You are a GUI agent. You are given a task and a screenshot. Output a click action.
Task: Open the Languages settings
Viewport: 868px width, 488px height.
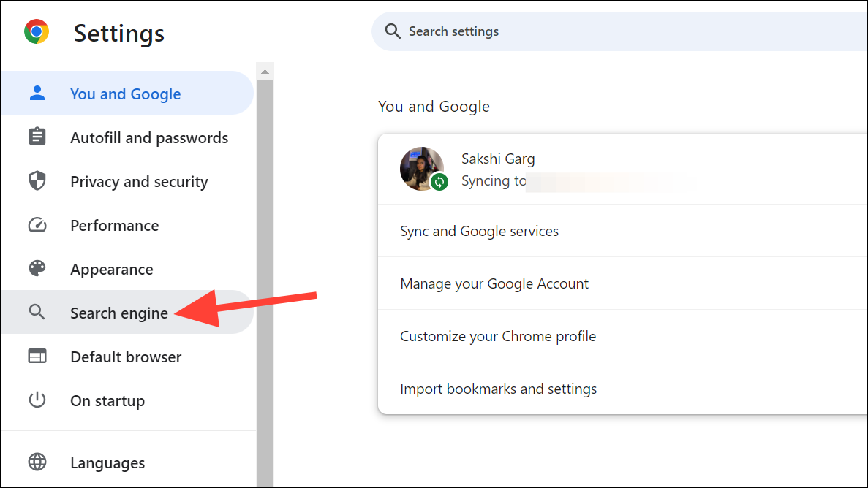pyautogui.click(x=128, y=462)
